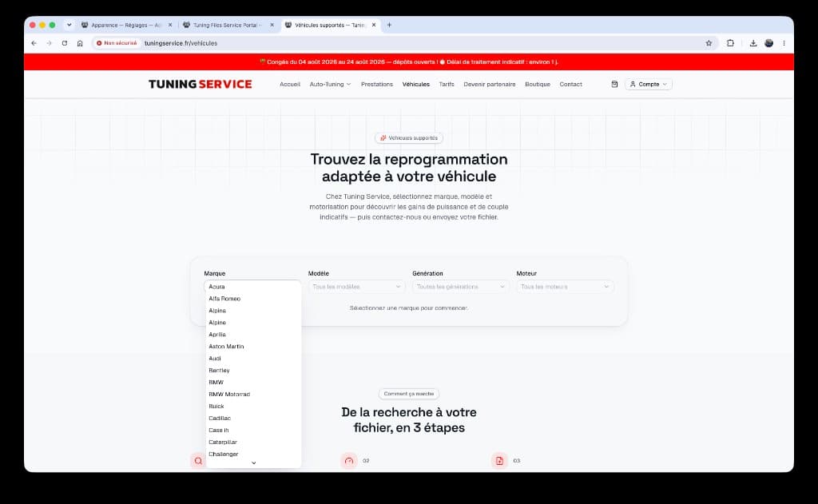This screenshot has width=818, height=504.
Task: Select Bentley in the brand list
Action: tap(253, 371)
